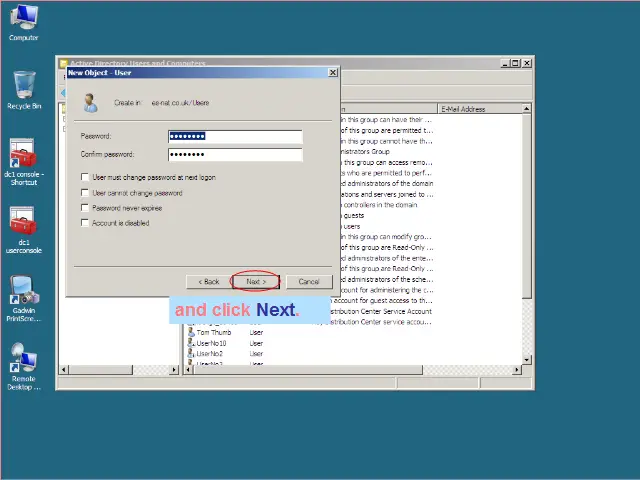Click the Next button
Image resolution: width=640 pixels, height=480 pixels.
(256, 282)
